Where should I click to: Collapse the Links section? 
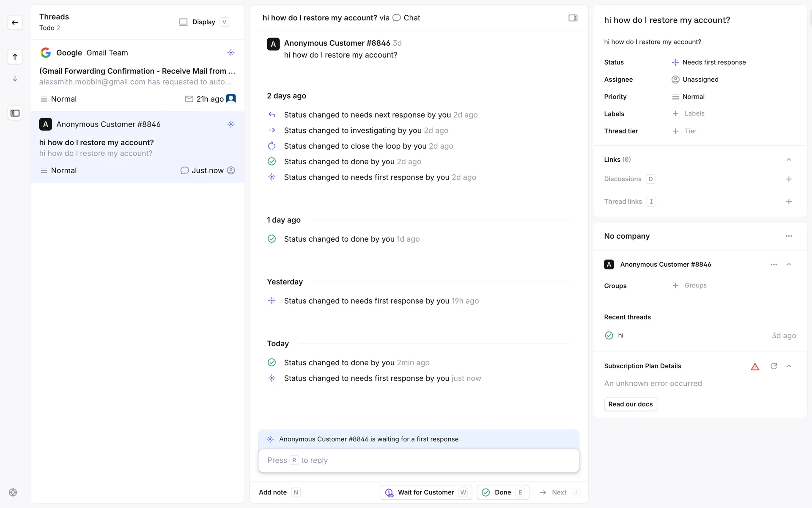click(x=788, y=160)
